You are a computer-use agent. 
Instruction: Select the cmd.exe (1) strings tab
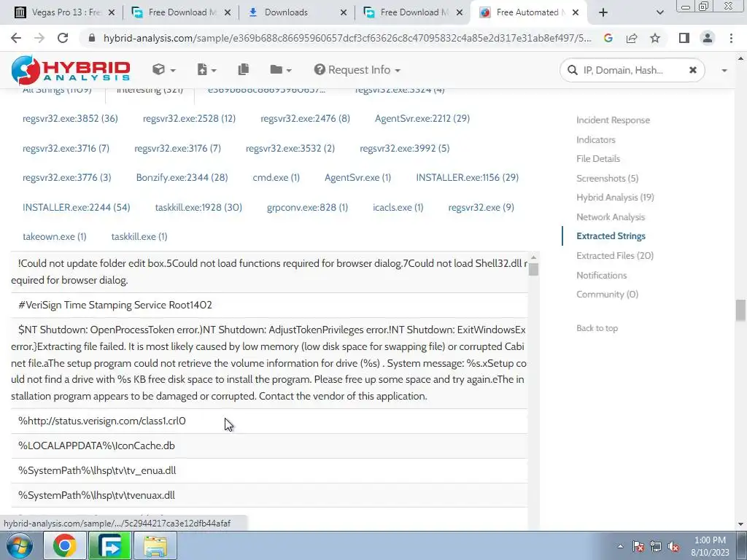pyautogui.click(x=276, y=178)
